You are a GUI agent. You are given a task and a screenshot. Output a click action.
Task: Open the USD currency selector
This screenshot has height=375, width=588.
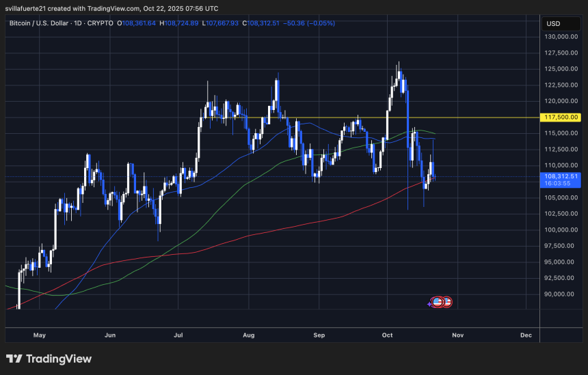coord(552,23)
